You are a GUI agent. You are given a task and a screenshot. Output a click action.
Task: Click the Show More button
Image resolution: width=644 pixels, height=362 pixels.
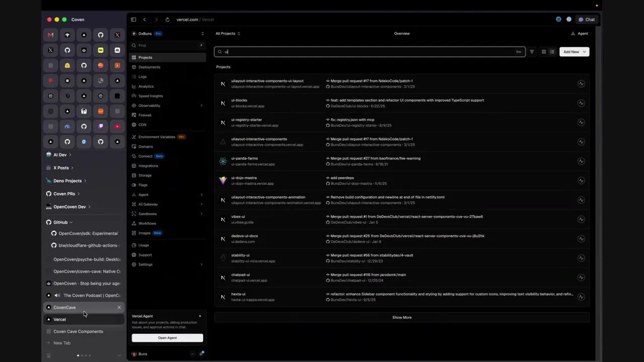(x=402, y=317)
